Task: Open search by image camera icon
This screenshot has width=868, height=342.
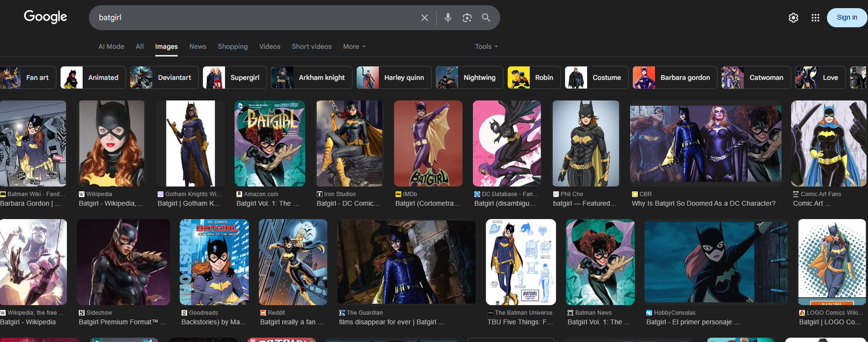Action: (x=467, y=18)
